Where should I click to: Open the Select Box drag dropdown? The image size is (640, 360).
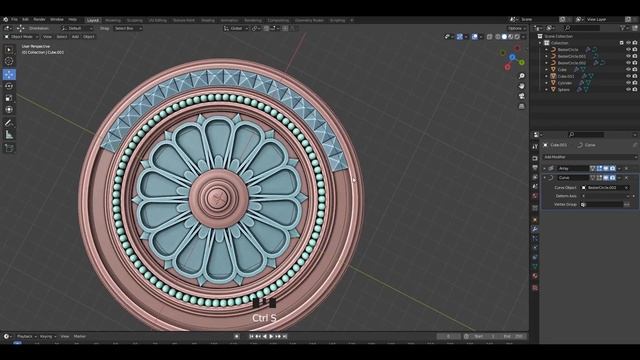[128, 28]
